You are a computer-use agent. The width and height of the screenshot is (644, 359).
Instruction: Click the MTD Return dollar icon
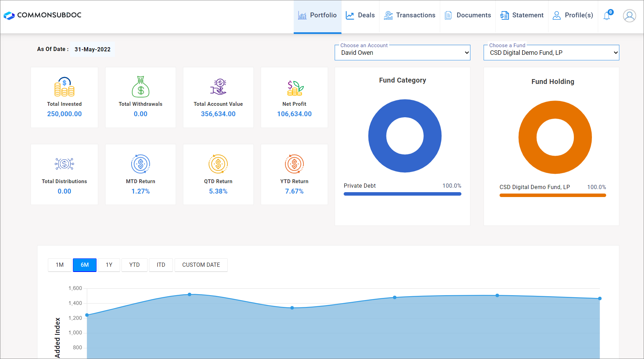[x=140, y=164]
